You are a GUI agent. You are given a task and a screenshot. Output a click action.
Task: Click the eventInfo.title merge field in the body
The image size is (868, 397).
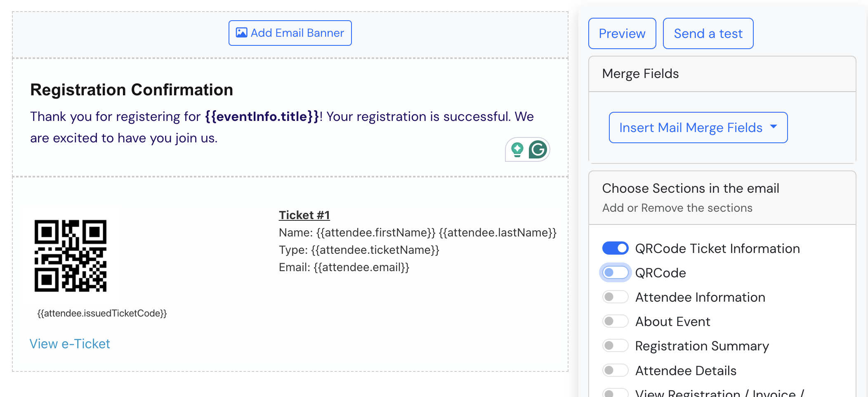[x=262, y=117]
